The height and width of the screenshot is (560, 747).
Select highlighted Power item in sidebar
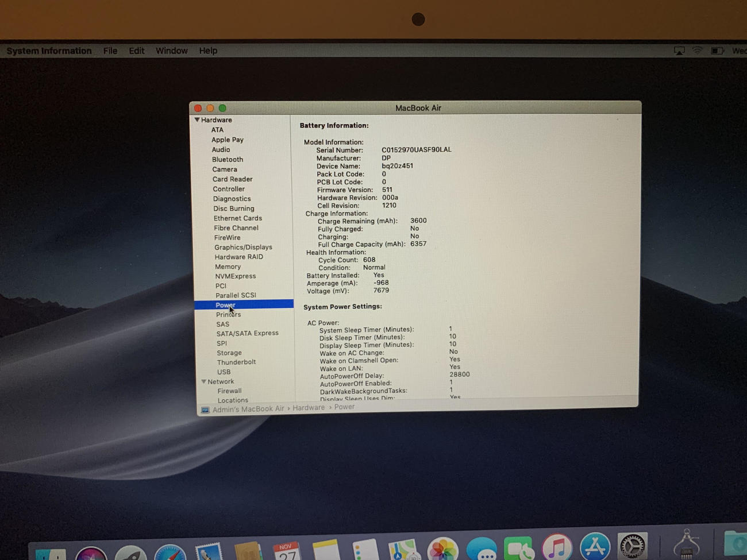pos(244,305)
